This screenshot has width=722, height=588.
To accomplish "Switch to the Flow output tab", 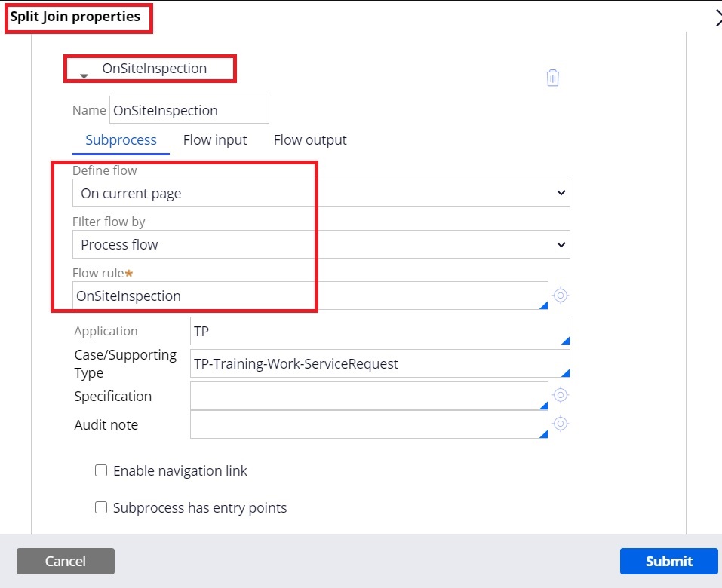I will click(x=310, y=139).
